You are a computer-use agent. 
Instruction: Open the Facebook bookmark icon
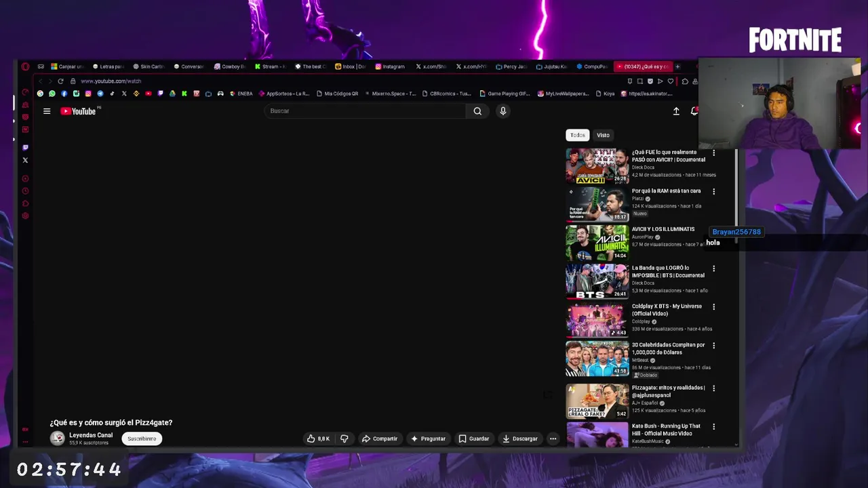(x=64, y=94)
